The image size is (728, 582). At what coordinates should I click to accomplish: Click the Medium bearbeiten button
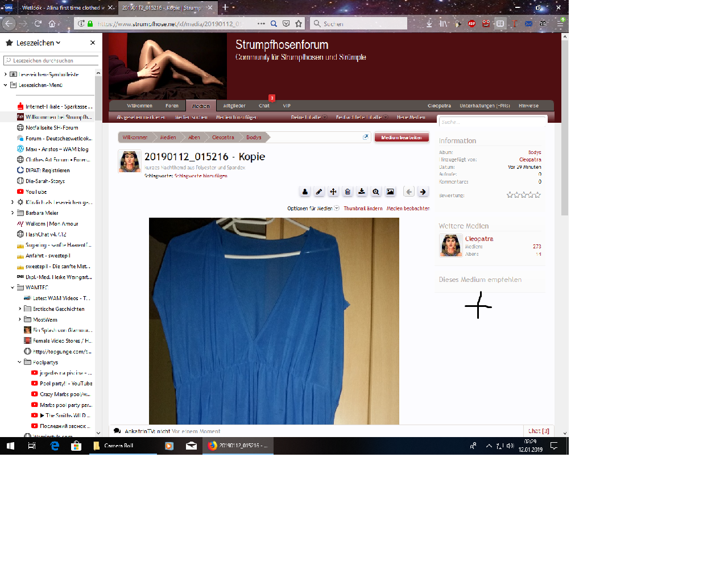402,138
